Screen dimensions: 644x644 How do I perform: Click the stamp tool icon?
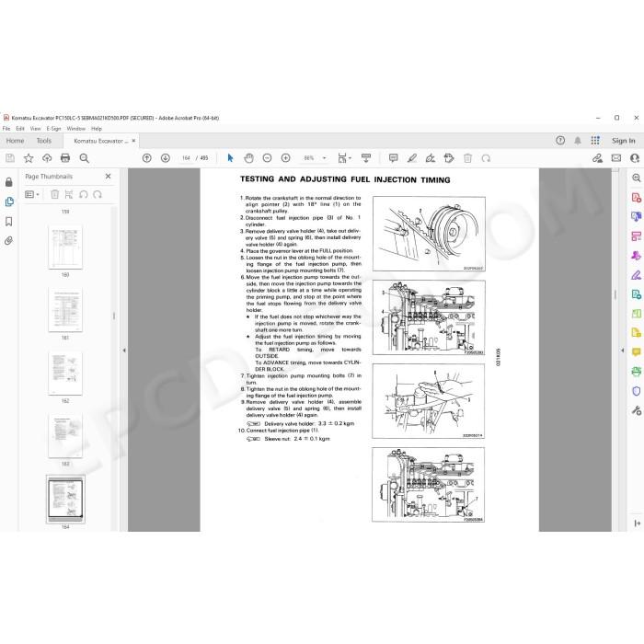pos(449,158)
